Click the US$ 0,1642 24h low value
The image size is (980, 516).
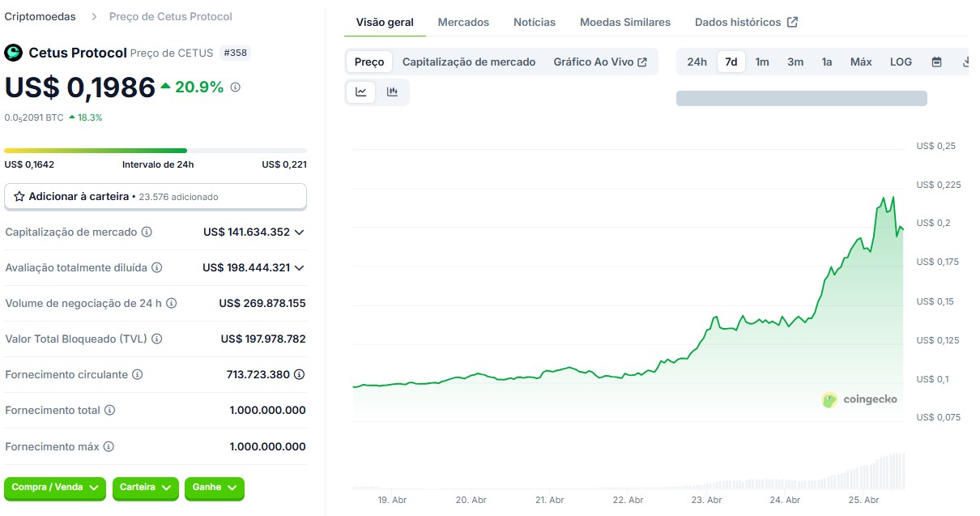point(29,164)
